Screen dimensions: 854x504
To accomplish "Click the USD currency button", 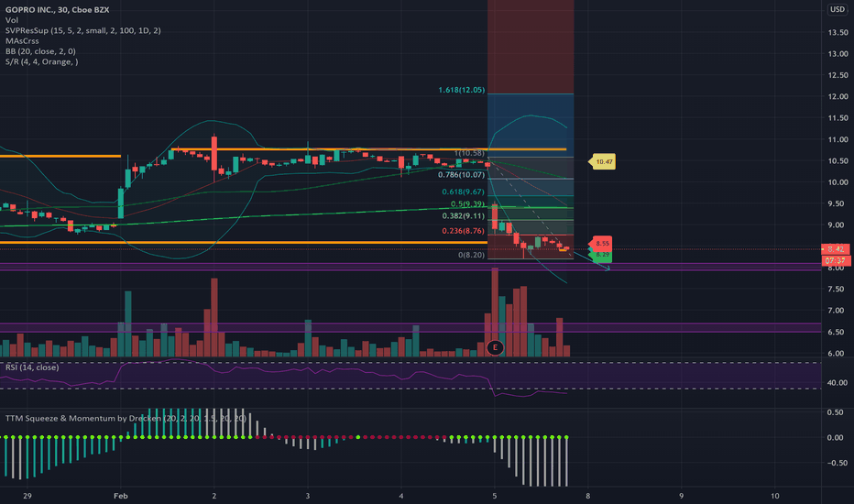I will click(838, 9).
